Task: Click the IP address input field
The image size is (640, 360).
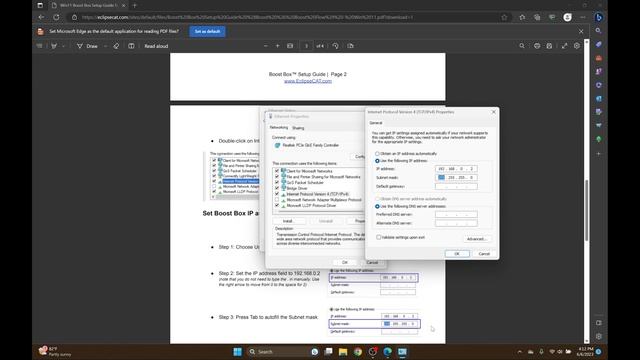Action: tap(456, 169)
